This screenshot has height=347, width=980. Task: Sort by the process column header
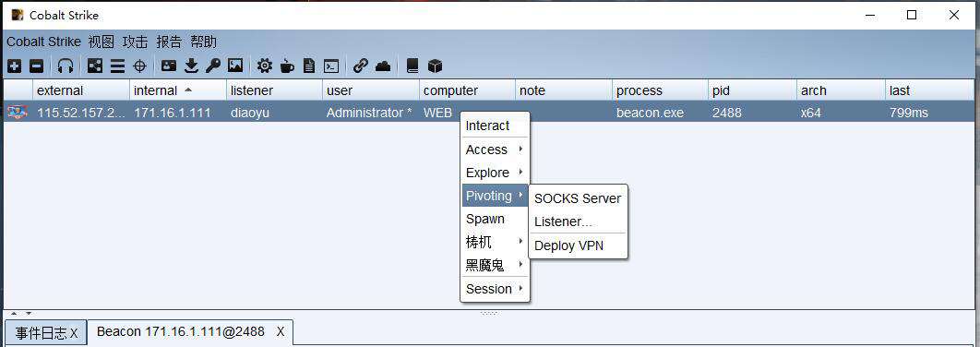660,90
